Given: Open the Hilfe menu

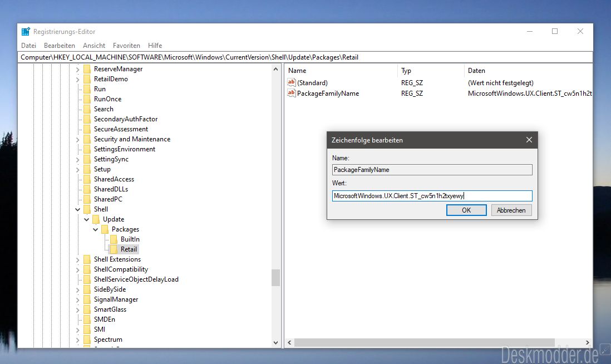Looking at the screenshot, I should (x=155, y=46).
